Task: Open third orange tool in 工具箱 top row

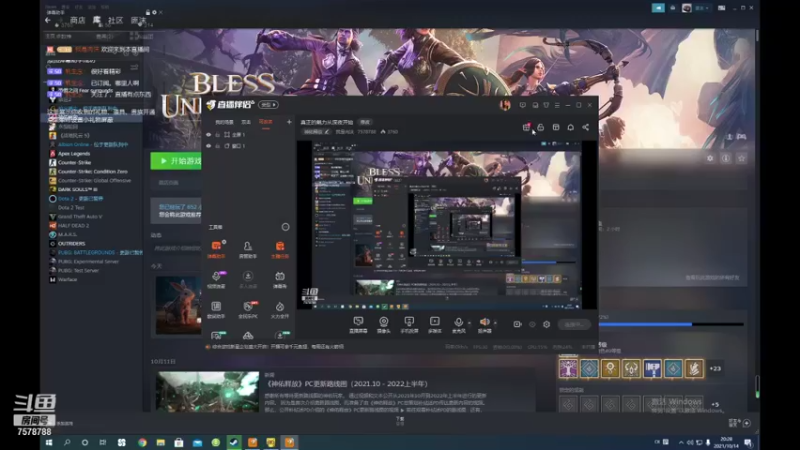Action: (x=280, y=249)
